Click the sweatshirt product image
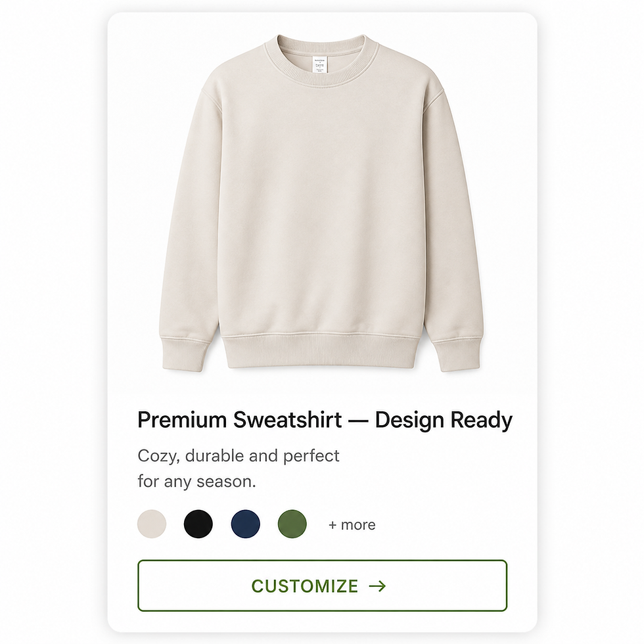Screen dimensions: 644x644 pos(321,203)
